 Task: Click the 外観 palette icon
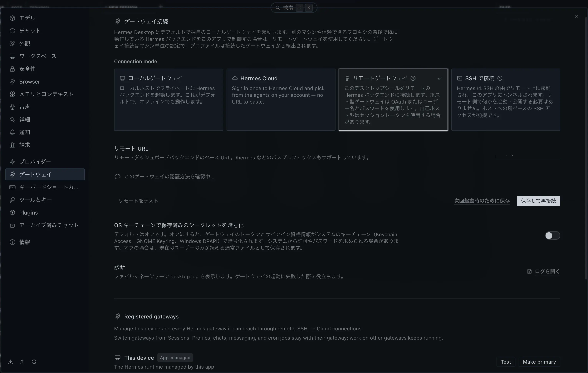point(12,43)
